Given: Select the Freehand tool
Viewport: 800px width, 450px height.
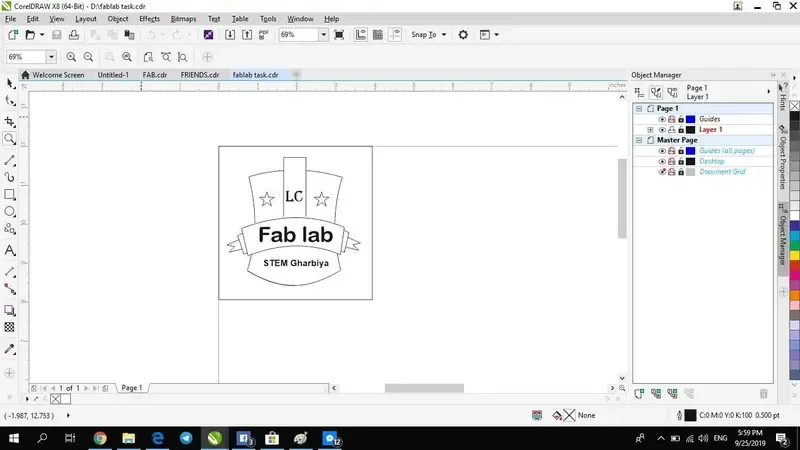Looking at the screenshot, I should (10, 160).
